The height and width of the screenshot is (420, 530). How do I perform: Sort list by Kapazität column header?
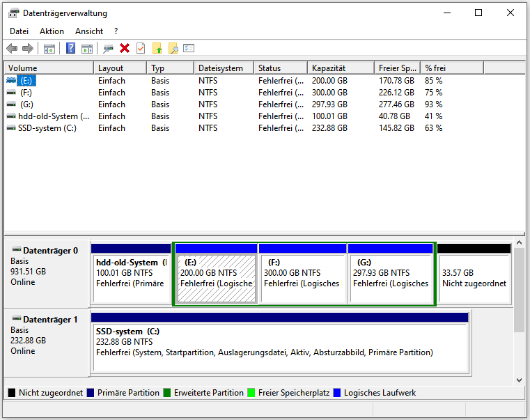pos(329,68)
